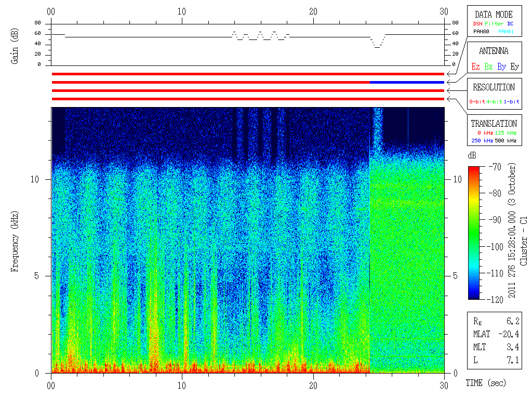
Task: Select the red Ez antenna label
Action: click(475, 66)
